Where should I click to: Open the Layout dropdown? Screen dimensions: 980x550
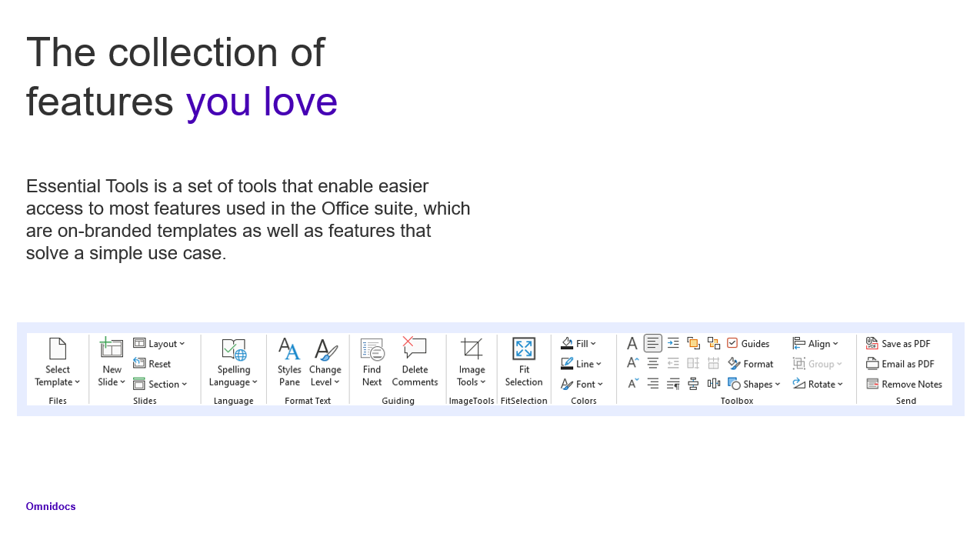(159, 344)
